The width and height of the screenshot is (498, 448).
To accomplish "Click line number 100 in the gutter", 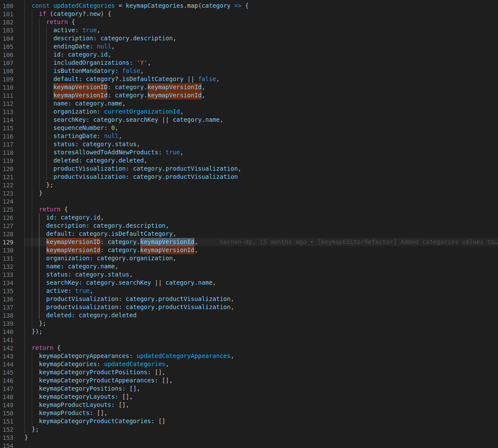I will (9, 6).
